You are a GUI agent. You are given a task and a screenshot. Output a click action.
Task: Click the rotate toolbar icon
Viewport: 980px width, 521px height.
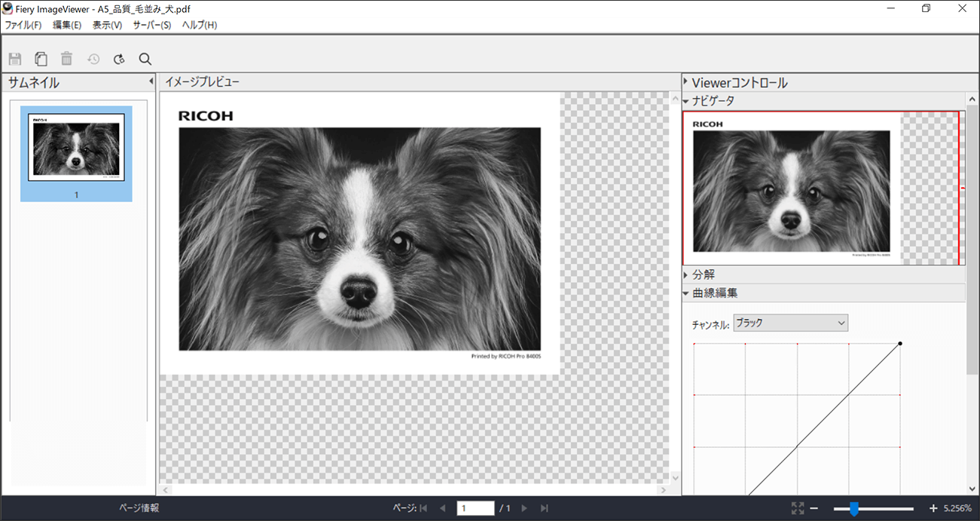[x=119, y=59]
